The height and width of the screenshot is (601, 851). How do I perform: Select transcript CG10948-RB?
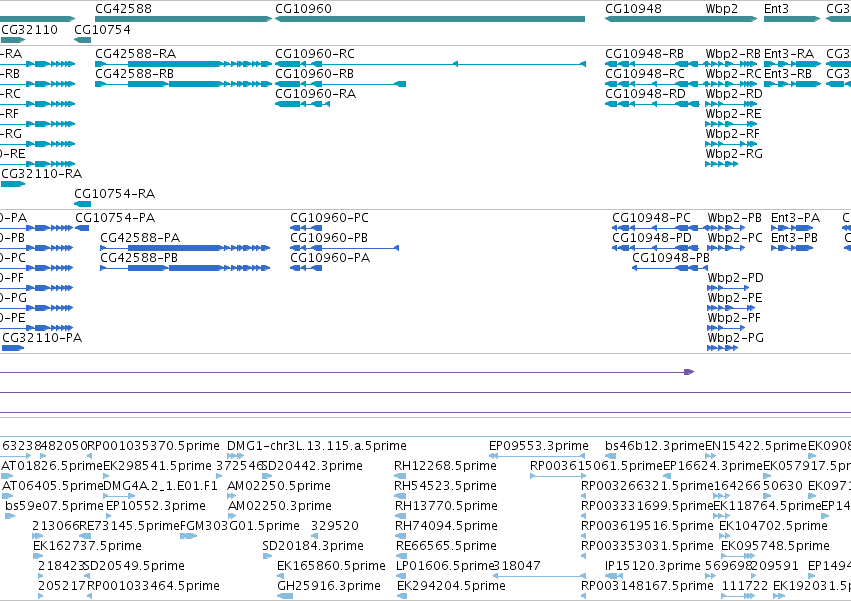[645, 54]
